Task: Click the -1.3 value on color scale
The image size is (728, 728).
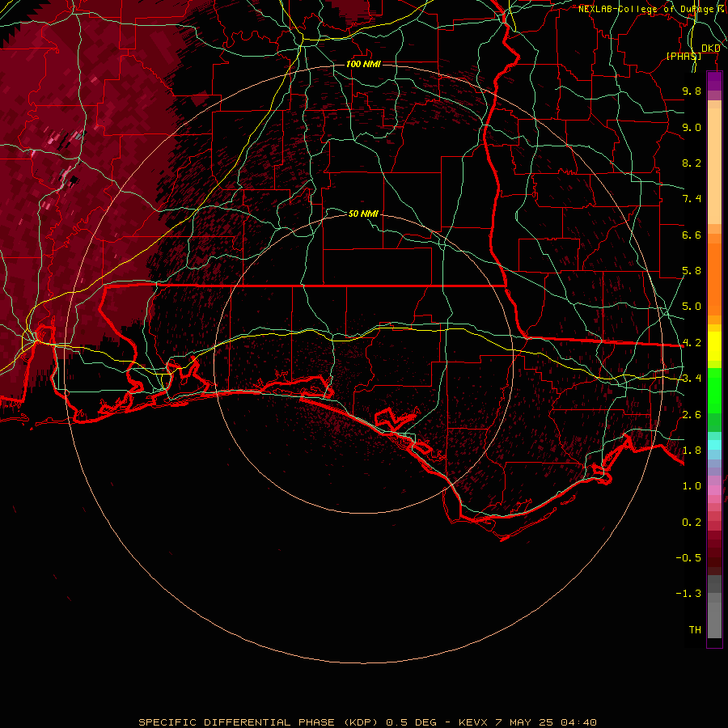Action: [x=688, y=594]
